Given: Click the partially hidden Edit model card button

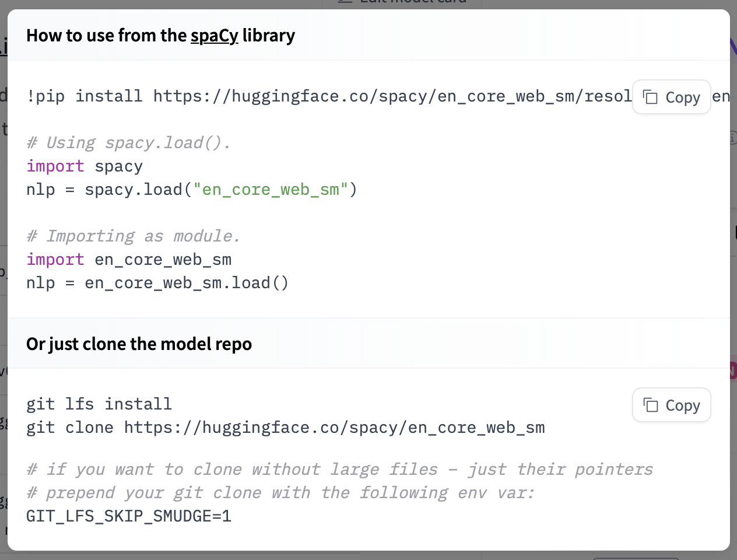Looking at the screenshot, I should [402, 3].
